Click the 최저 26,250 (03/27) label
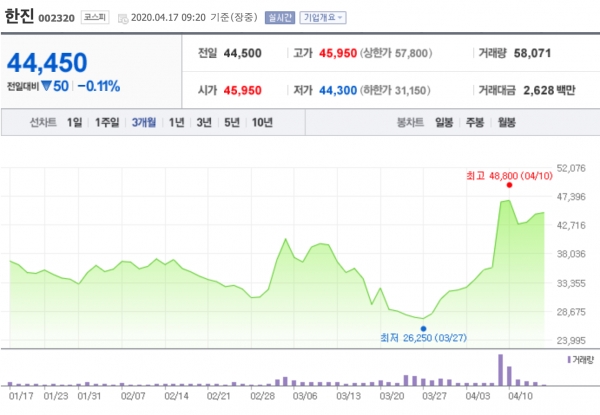The height and width of the screenshot is (415, 600). (x=423, y=338)
